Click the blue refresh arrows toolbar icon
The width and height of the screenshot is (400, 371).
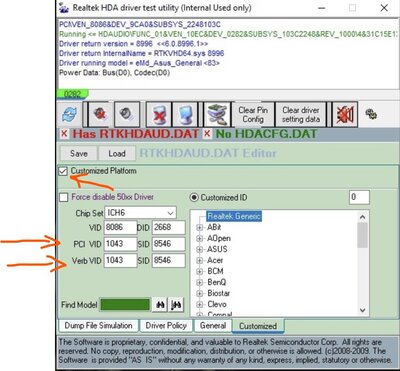point(71,115)
